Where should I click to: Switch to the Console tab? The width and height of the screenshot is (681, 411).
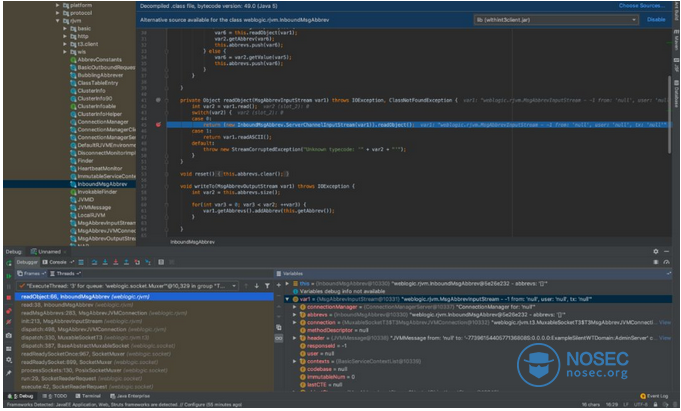[59, 260]
